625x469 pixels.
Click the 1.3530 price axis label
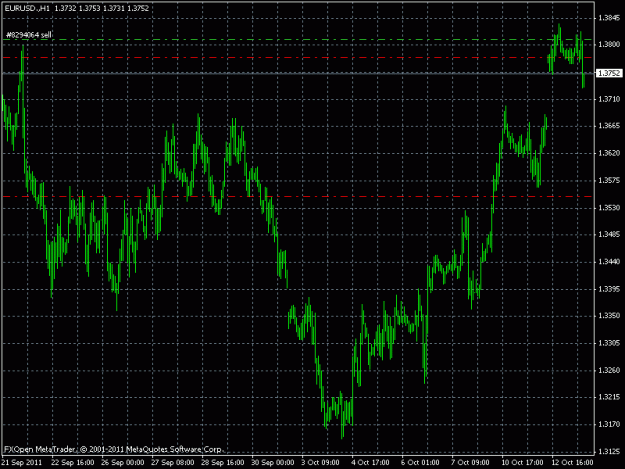pos(609,208)
